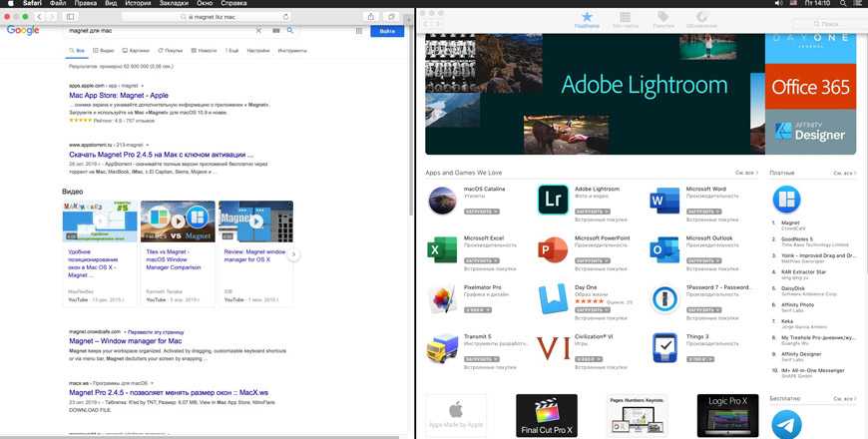
Task: Open the Adobe Lightroom app icon
Action: pyautogui.click(x=553, y=201)
